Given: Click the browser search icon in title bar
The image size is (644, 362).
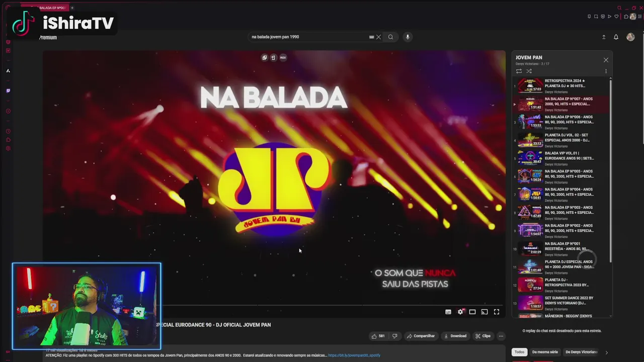Looking at the screenshot, I should (x=619, y=8).
